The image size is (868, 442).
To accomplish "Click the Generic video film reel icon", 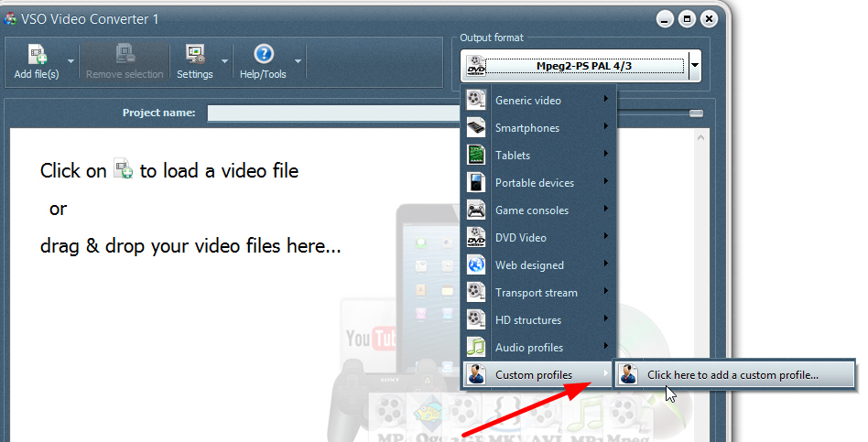I will coord(476,100).
